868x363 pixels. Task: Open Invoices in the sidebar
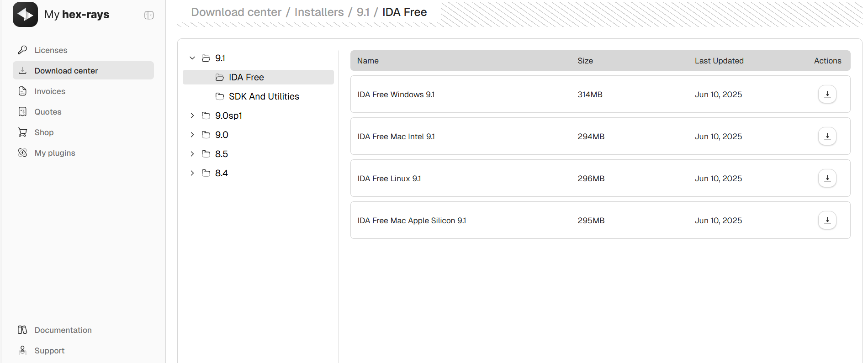pos(50,91)
